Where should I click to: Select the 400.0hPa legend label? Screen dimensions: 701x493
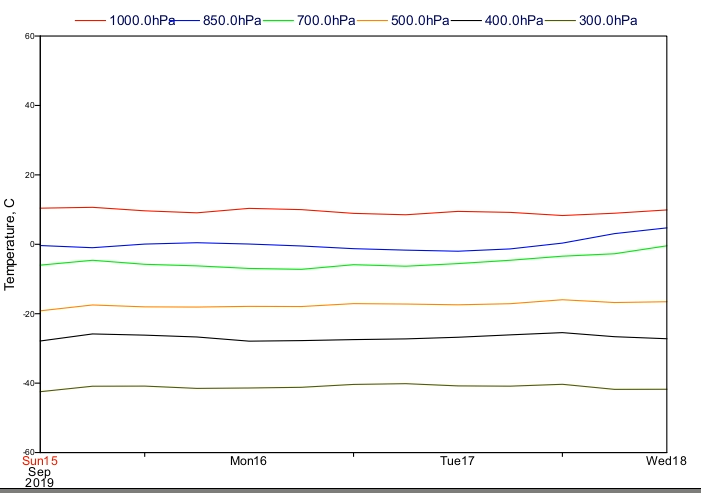click(514, 21)
